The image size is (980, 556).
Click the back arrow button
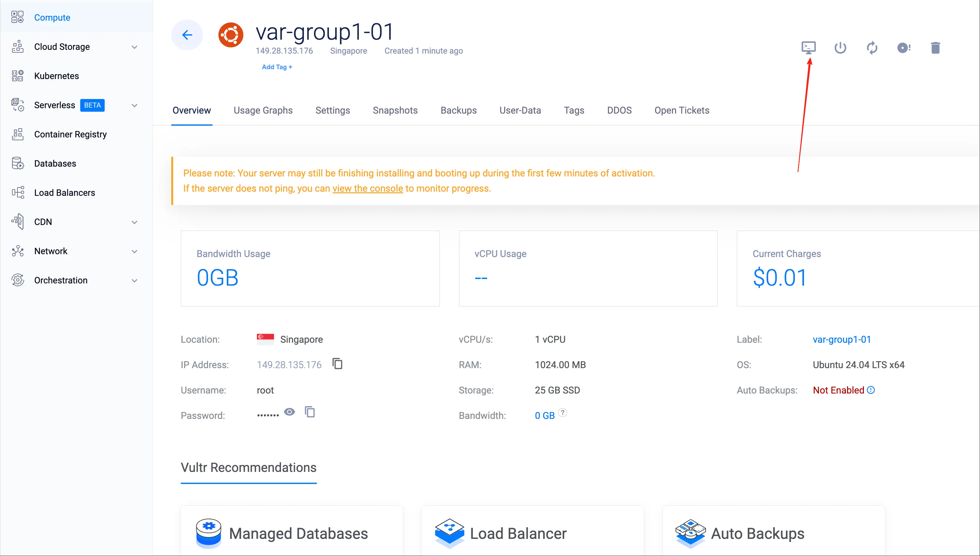(x=187, y=35)
